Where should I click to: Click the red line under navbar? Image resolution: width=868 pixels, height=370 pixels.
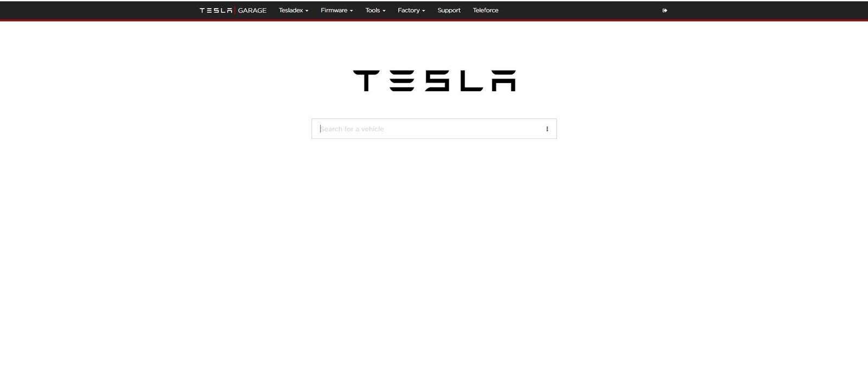point(434,21)
